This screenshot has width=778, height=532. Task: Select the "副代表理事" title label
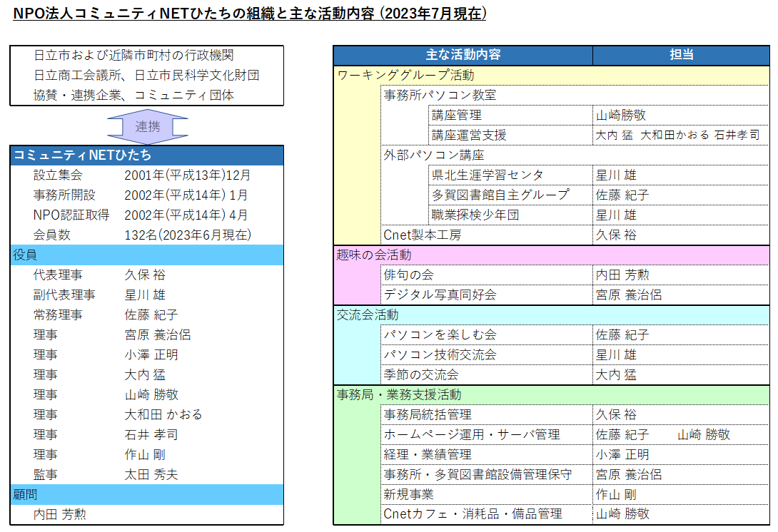pyautogui.click(x=64, y=295)
